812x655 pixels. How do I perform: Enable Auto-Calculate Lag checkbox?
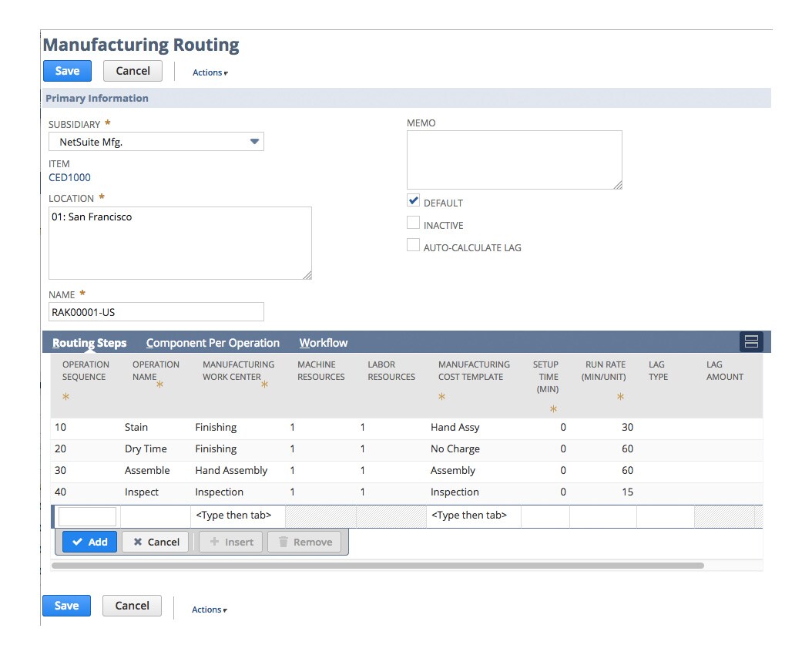(x=413, y=245)
